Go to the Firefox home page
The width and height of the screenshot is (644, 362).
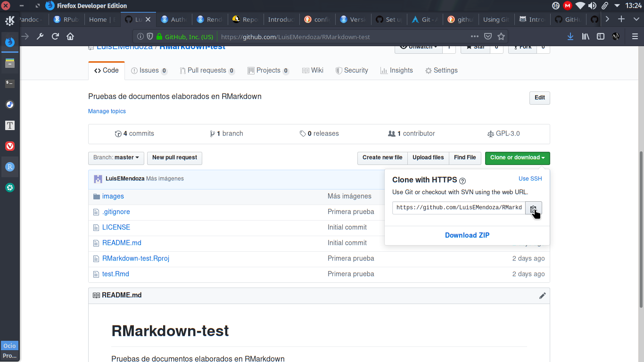point(70,36)
